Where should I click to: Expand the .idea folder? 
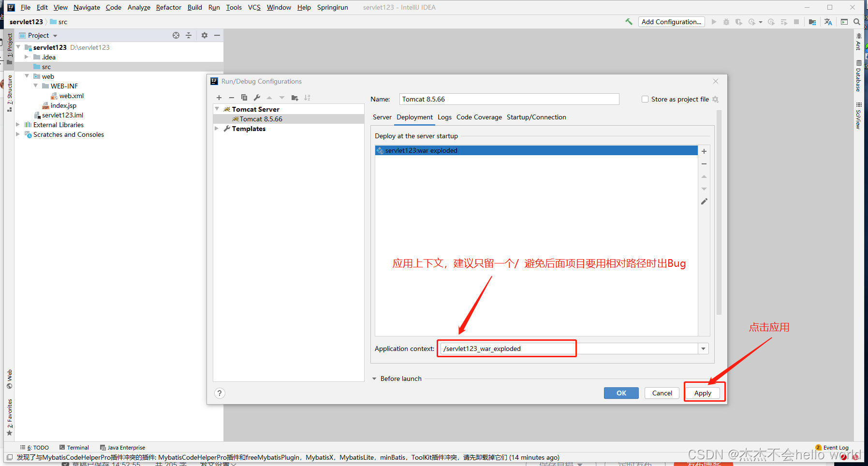tap(27, 57)
